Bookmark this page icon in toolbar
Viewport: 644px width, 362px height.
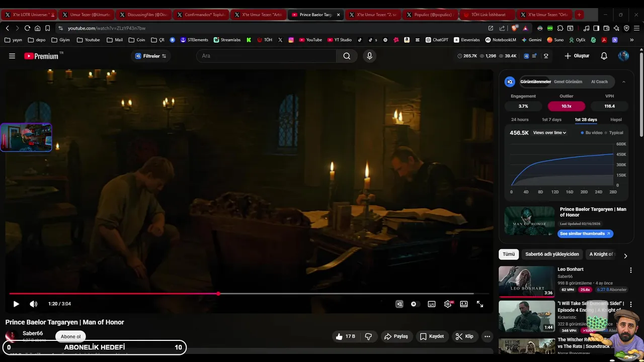(47, 28)
